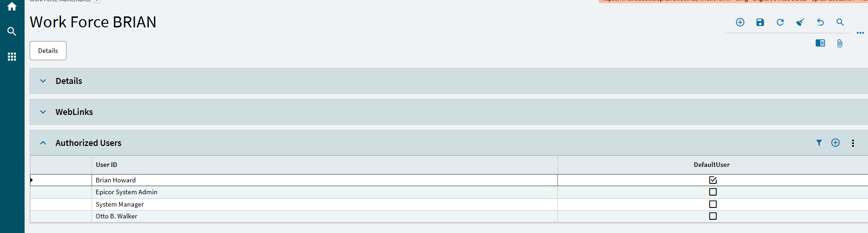868x233 pixels.
Task: Open the sidebar search icon
Action: point(12,31)
